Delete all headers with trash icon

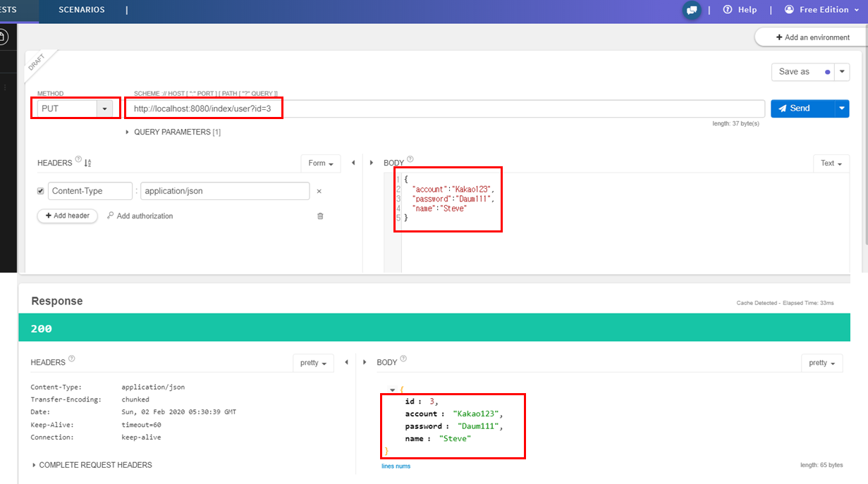(320, 216)
